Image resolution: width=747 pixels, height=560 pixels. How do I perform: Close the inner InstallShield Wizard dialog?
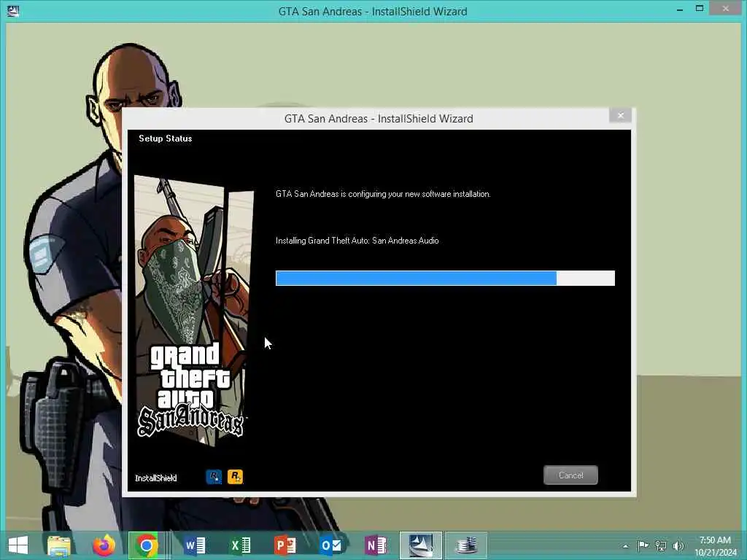click(620, 115)
